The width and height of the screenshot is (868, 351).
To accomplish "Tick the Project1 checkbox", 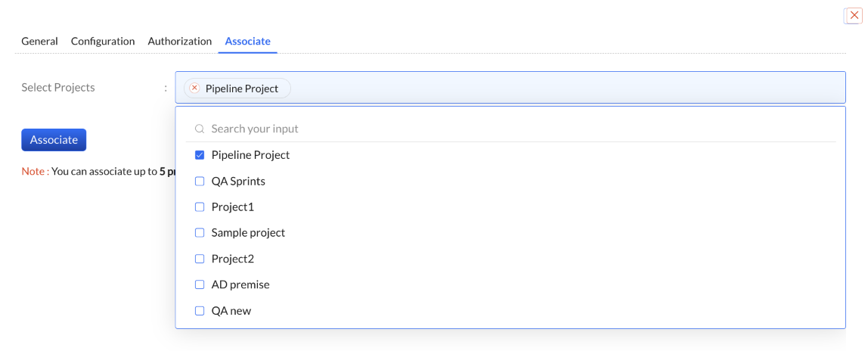I will [x=200, y=207].
